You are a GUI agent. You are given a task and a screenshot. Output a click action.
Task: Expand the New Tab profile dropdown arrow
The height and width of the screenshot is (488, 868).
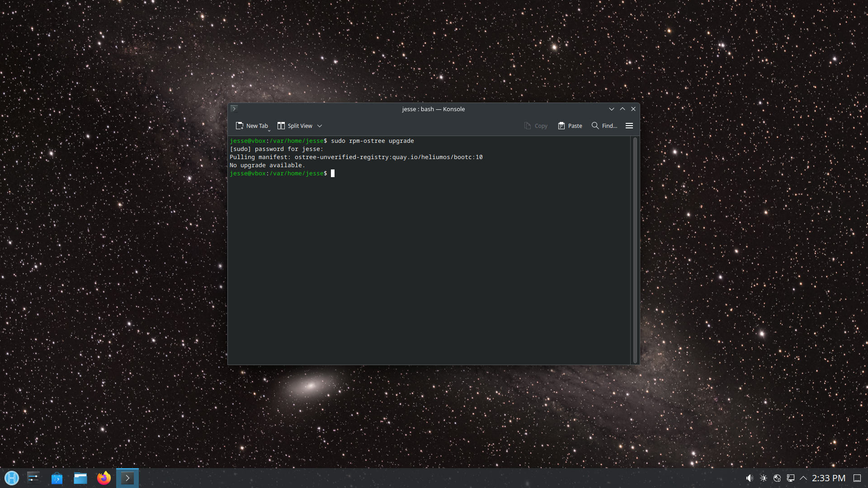pos(269,131)
